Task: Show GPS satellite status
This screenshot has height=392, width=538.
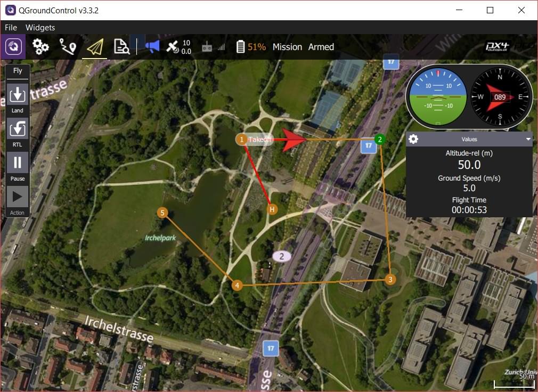Action: tap(178, 47)
